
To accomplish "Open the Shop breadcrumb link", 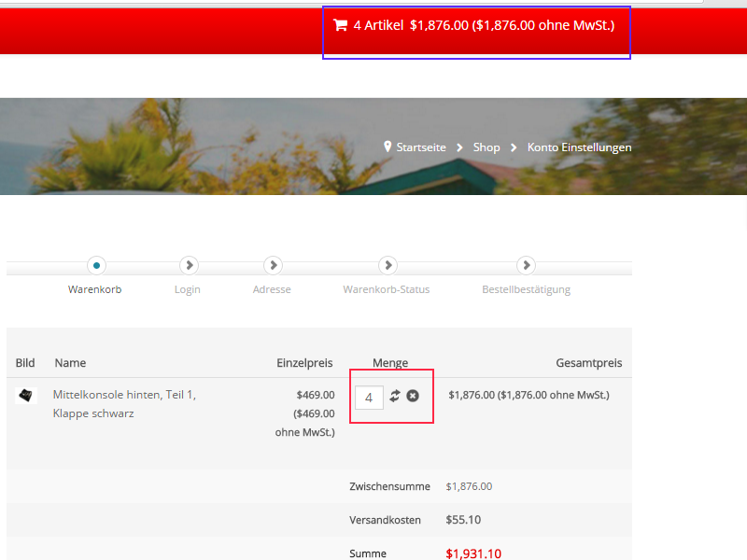I will point(486,147).
